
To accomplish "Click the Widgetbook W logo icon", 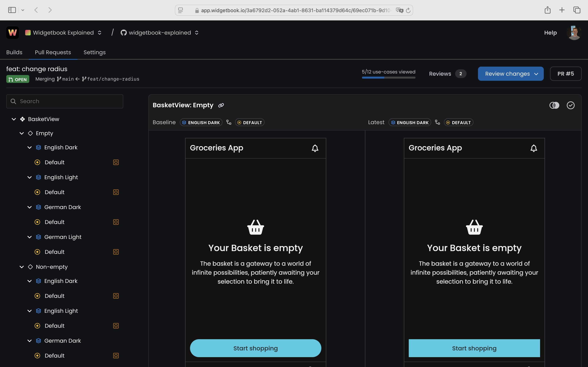I will tap(12, 33).
